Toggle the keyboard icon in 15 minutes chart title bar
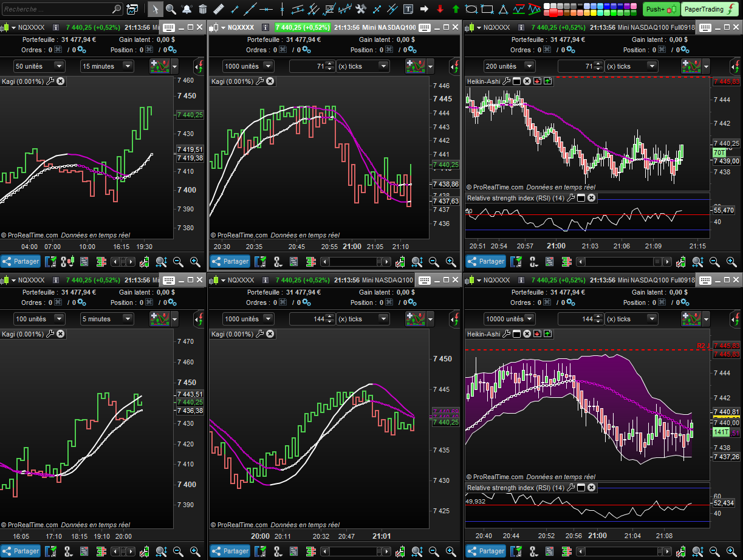Viewport: 743px width, 560px height. 169,28
